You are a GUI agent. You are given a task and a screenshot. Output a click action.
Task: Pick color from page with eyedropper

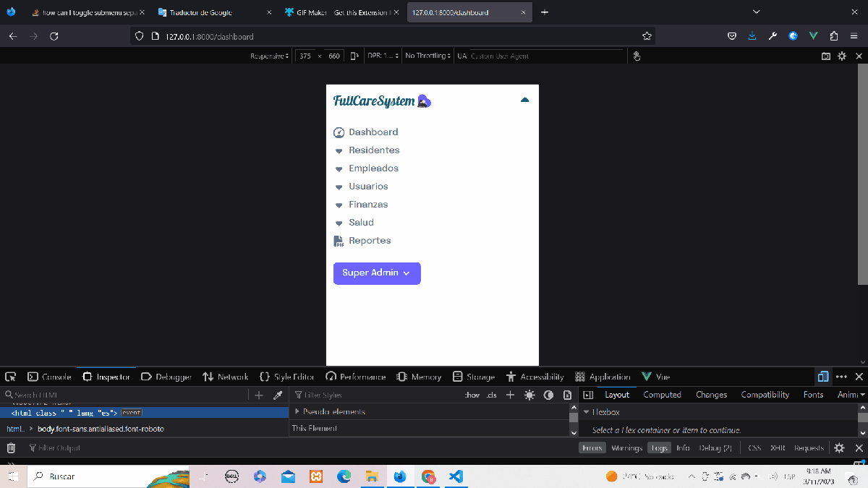click(x=277, y=395)
